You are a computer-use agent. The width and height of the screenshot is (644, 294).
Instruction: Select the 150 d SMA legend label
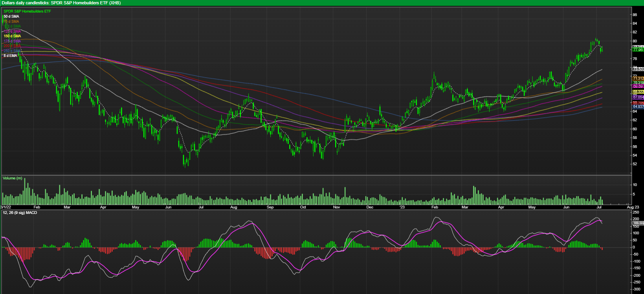click(13, 36)
